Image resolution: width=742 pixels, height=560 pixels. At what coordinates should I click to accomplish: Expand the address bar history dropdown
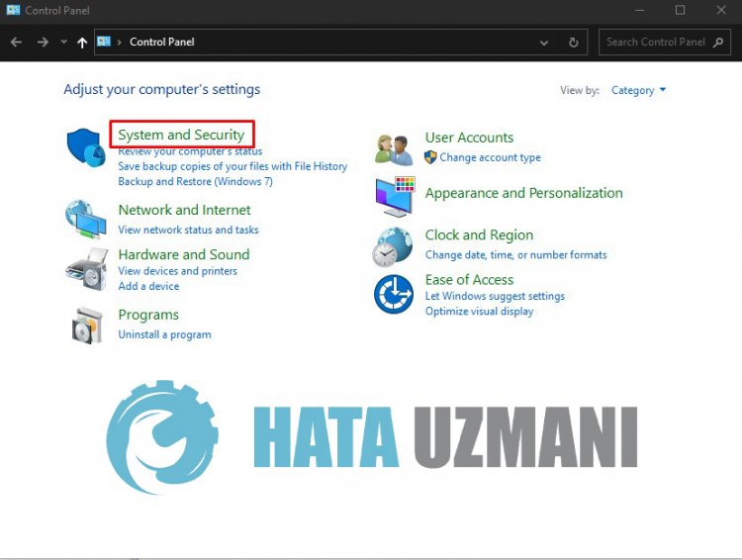pos(544,43)
